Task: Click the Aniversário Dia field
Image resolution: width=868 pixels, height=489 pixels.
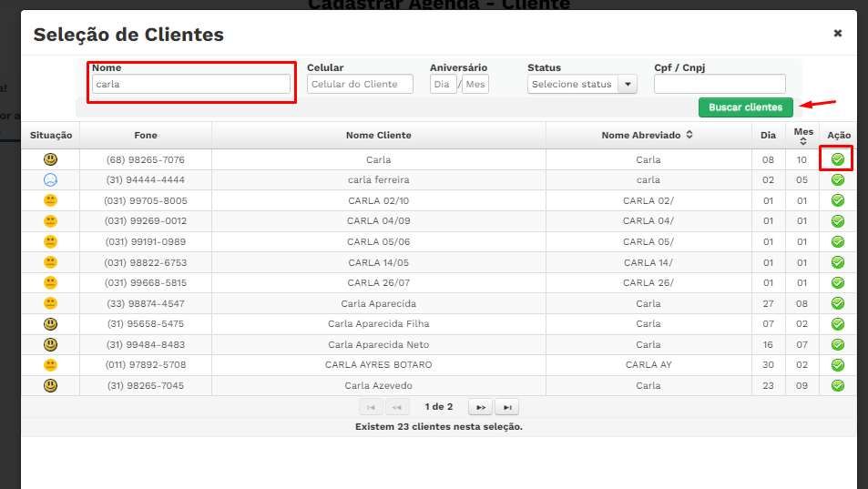Action: 443,84
